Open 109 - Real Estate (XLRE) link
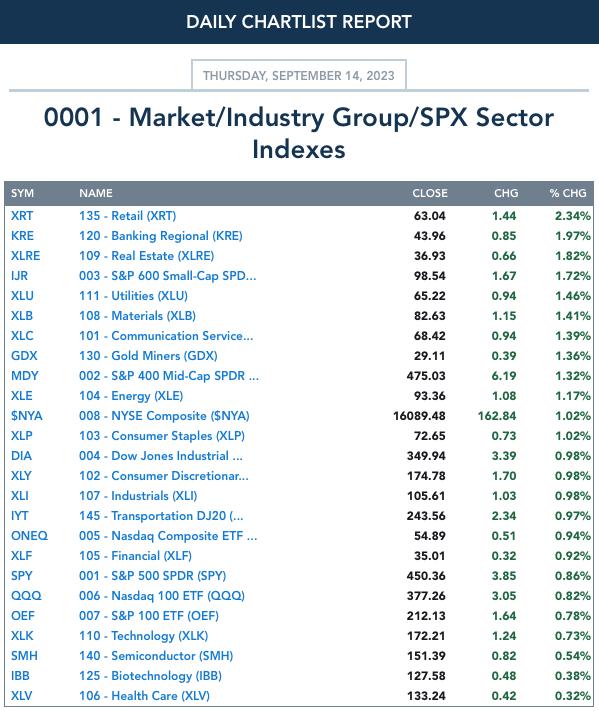The width and height of the screenshot is (599, 711). pos(146,256)
